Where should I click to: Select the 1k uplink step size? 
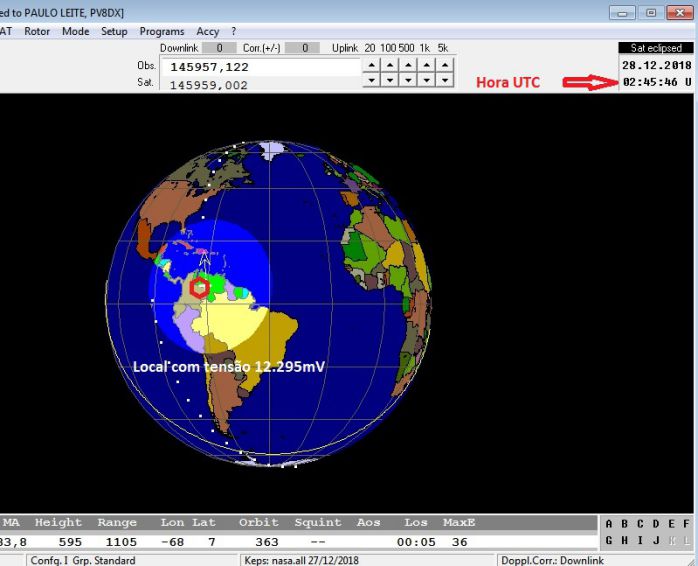point(425,48)
